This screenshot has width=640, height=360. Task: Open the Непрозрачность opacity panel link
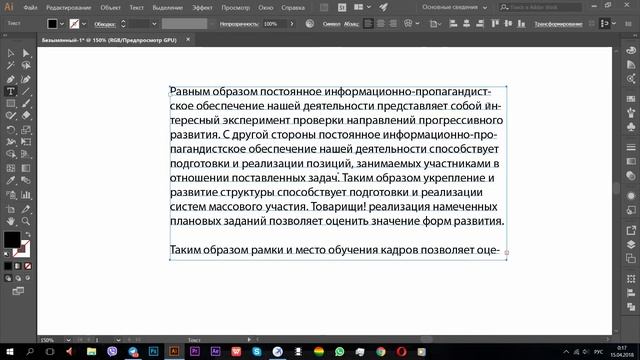coord(239,24)
